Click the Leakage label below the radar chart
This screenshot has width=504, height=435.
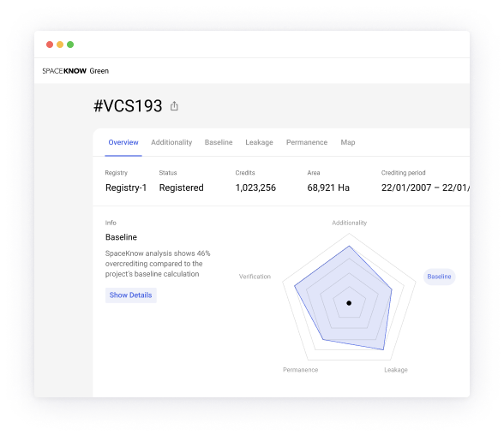coord(396,370)
